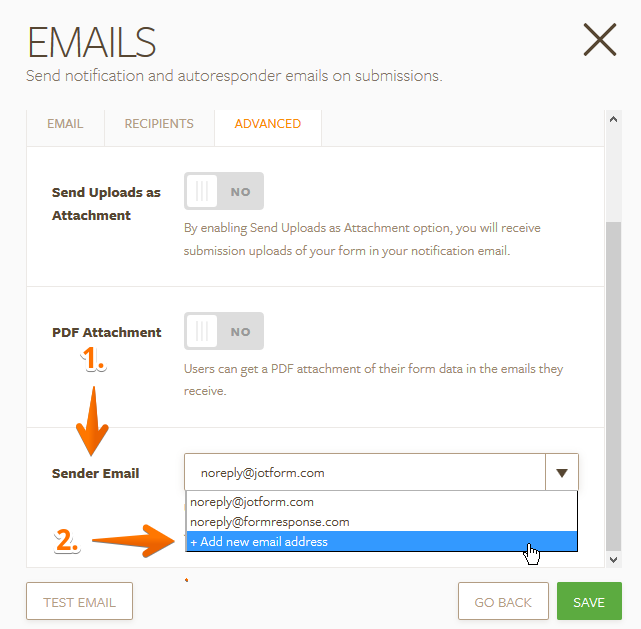This screenshot has height=629, width=641.
Task: Switch to the Email tab
Action: tap(65, 124)
